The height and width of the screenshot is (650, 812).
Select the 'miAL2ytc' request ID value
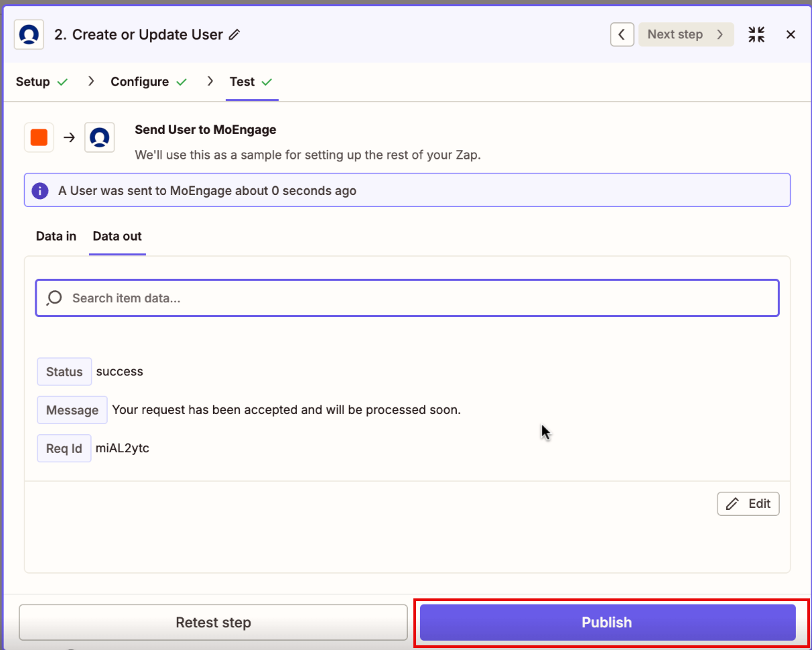coord(123,448)
